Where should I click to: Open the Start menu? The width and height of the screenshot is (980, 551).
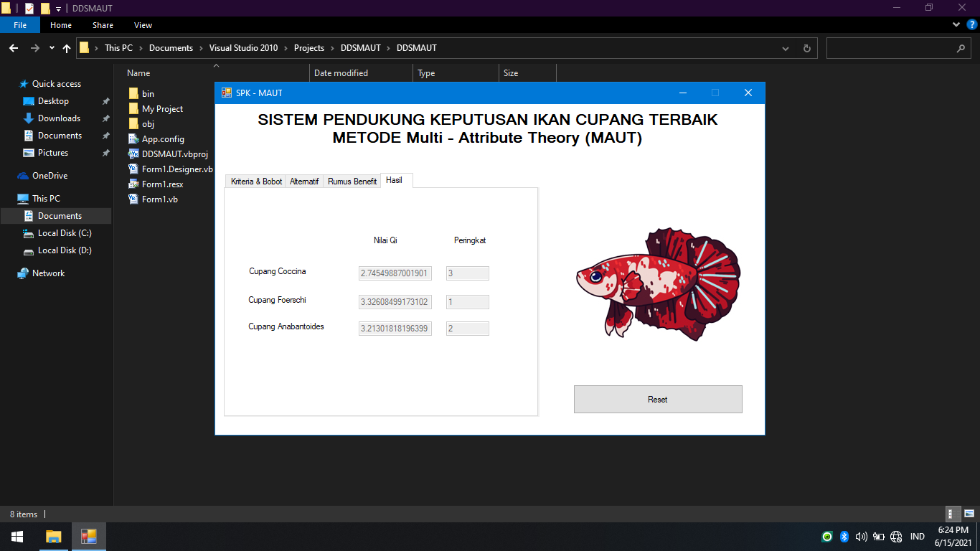click(16, 536)
